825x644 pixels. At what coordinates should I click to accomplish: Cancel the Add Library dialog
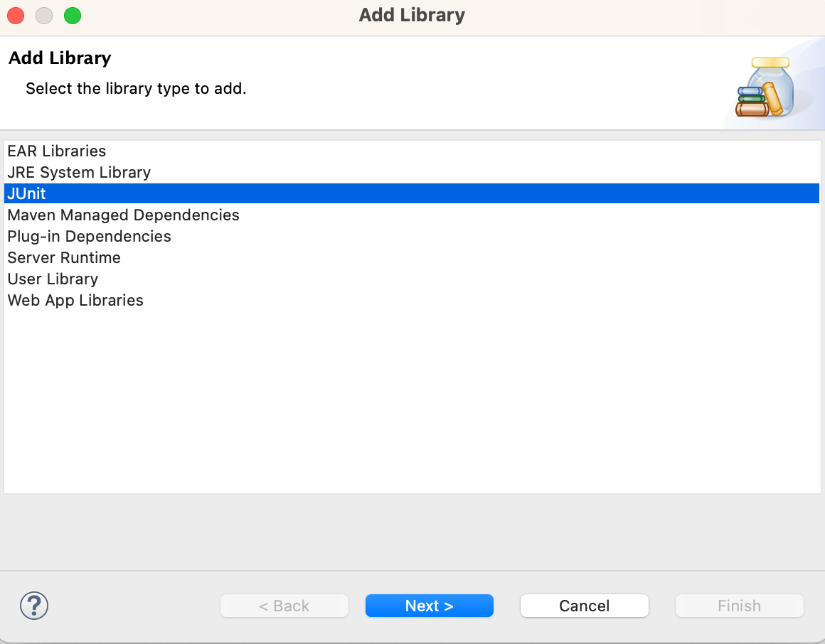pyautogui.click(x=585, y=606)
